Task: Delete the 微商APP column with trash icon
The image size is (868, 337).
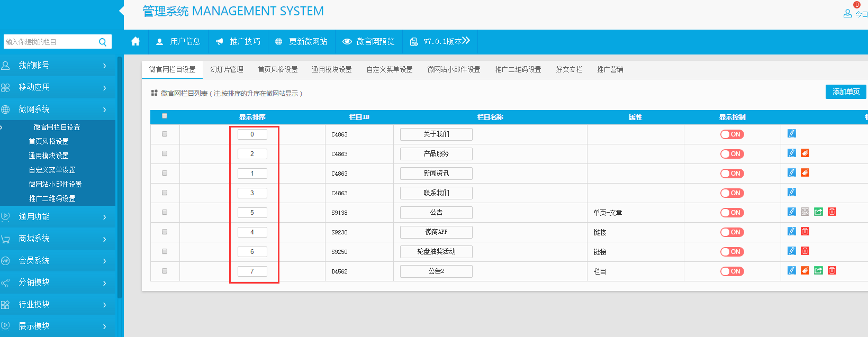Action: 804,231
